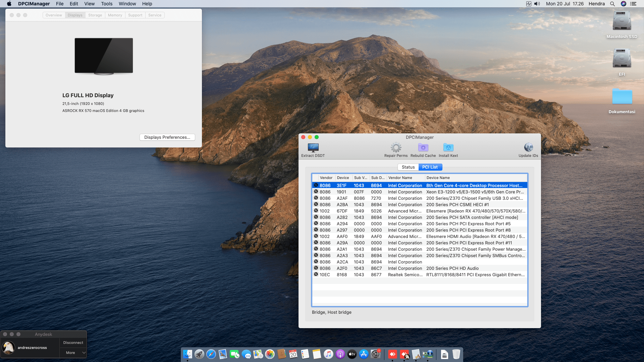644x362 pixels.
Task: Click the Hendra user name in menu bar
Action: click(x=596, y=4)
